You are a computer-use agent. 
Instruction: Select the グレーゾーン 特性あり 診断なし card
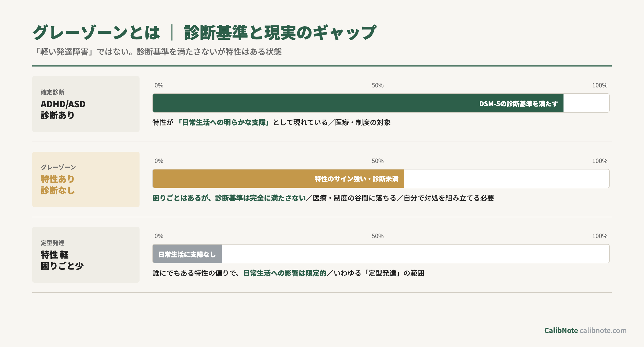pos(86,179)
